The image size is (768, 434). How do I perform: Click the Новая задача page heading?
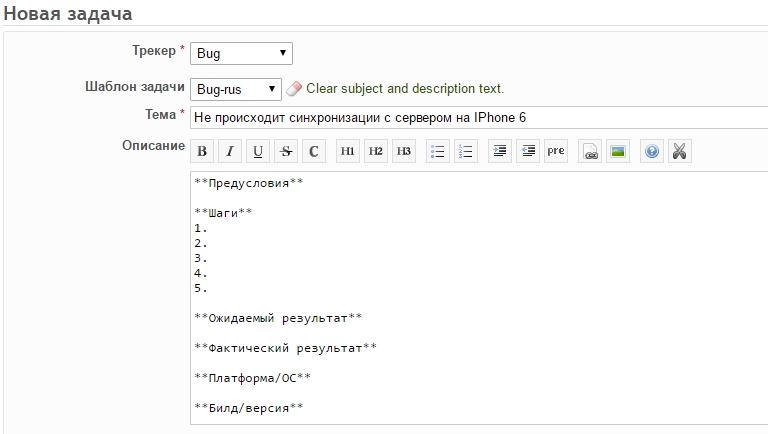(x=68, y=14)
